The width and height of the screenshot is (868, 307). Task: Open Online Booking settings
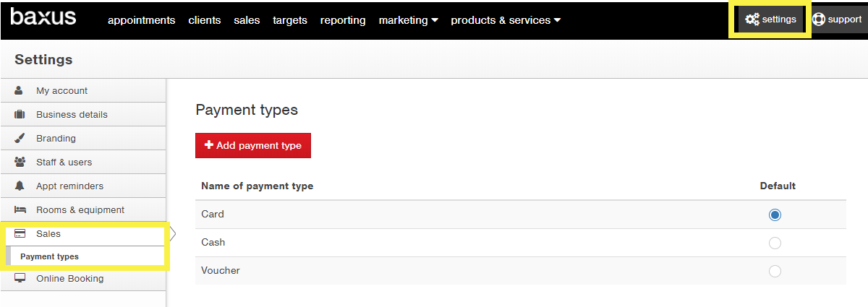(83, 278)
